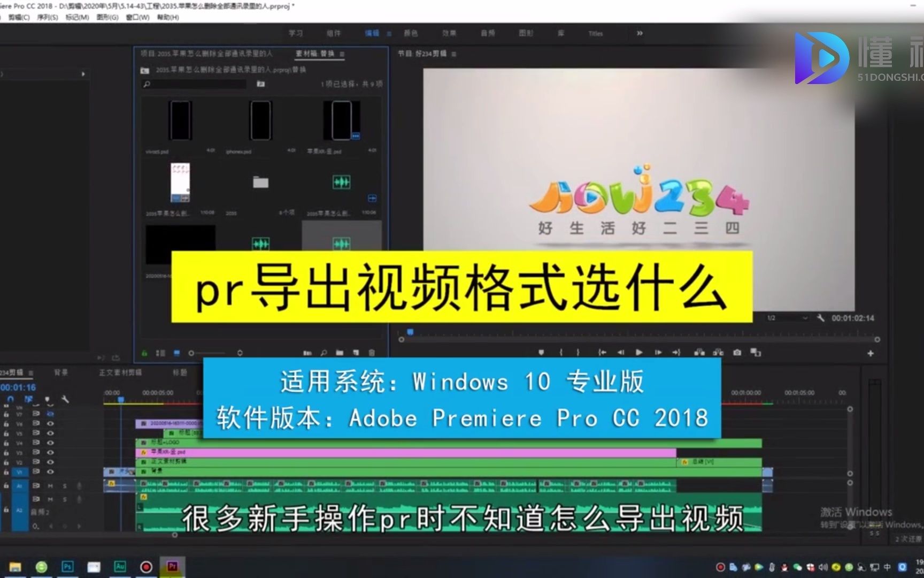Solo track A1 with the S button
This screenshot has width=924, height=578.
click(65, 486)
